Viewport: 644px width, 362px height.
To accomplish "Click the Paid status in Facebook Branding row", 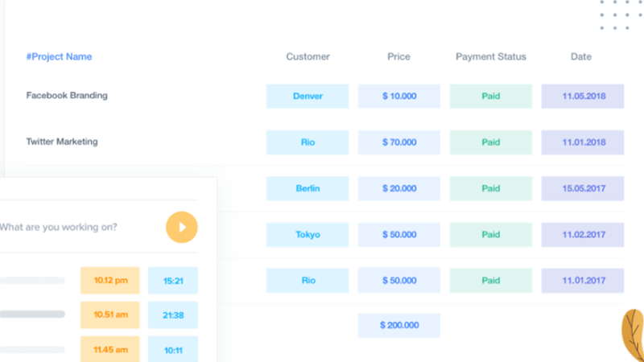I will coord(491,96).
